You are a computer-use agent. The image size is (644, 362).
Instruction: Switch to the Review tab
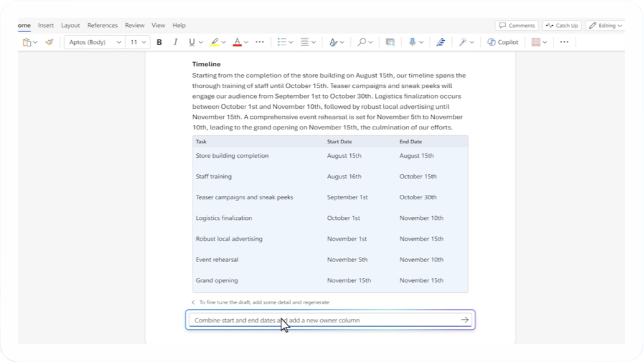pyautogui.click(x=135, y=25)
